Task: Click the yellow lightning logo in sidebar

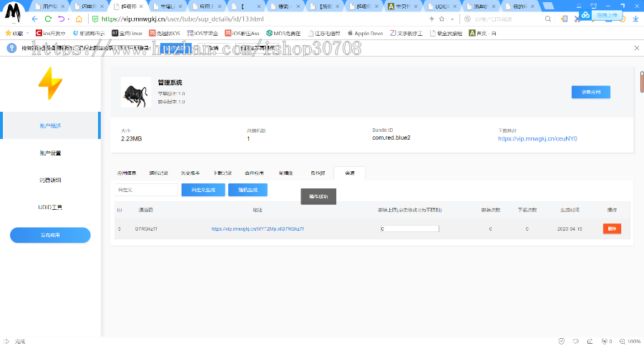Action: (50, 83)
